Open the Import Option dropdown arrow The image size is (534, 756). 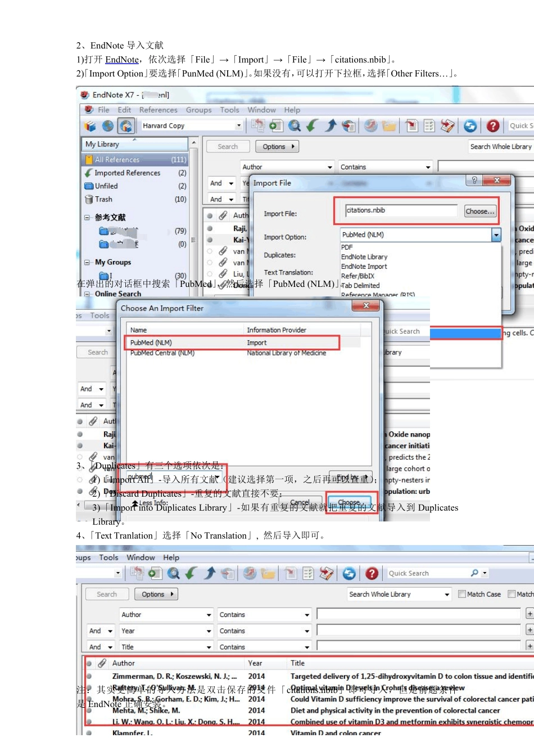pos(496,235)
